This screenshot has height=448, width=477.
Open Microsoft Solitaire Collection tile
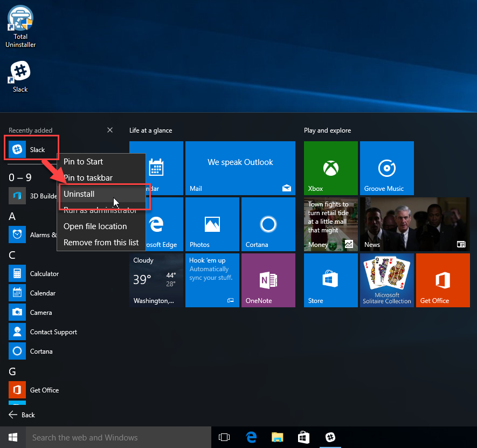point(387,280)
